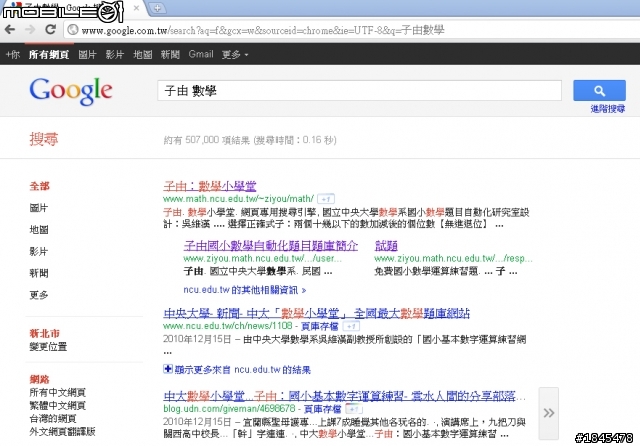The height and width of the screenshot is (446, 640).
Task: Open a new browser tab
Action: tap(157, 8)
